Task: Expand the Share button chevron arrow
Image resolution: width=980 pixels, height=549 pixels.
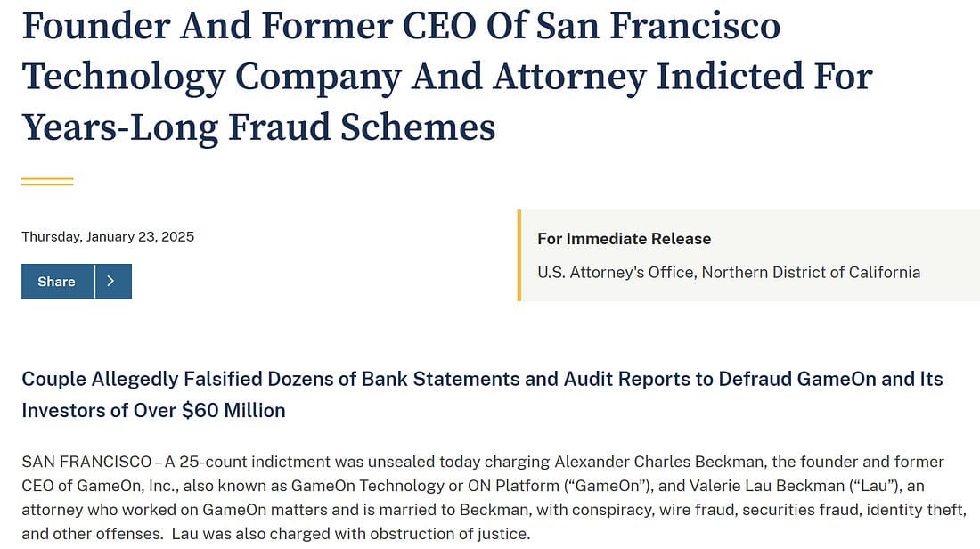Action: point(110,281)
